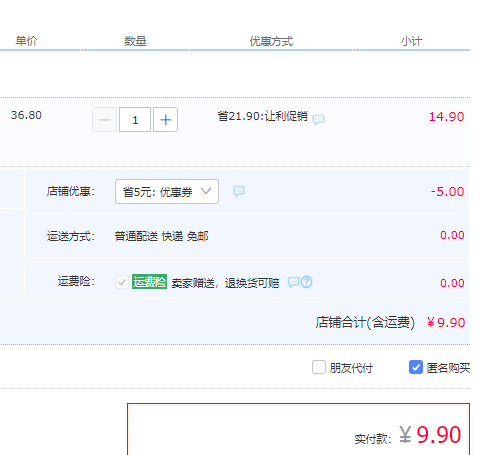Click the 单价 column header
480x455 pixels.
[x=26, y=41]
